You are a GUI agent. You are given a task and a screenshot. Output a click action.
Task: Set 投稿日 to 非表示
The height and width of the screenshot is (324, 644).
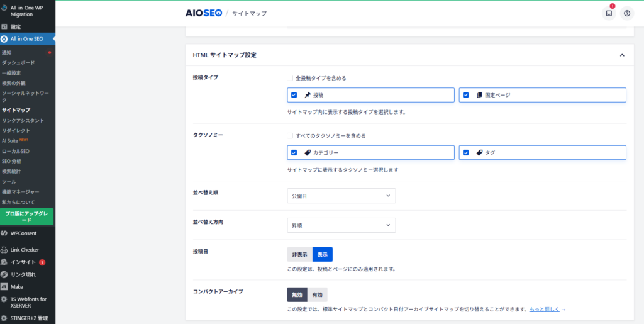pyautogui.click(x=299, y=254)
